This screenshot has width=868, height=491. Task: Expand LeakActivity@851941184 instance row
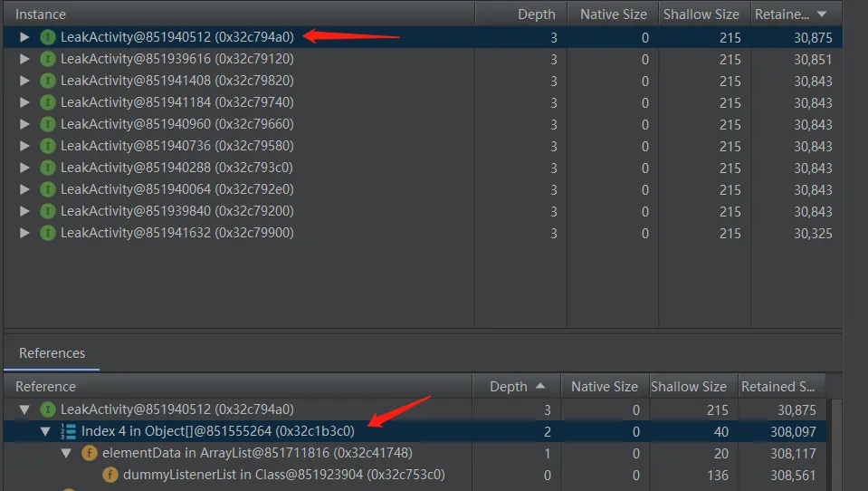(x=24, y=102)
